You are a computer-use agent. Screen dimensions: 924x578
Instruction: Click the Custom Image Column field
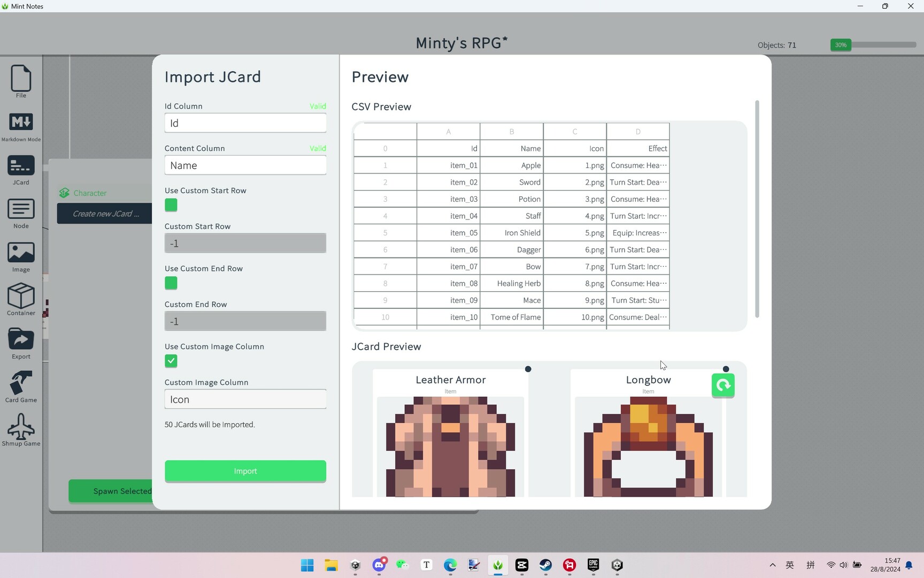245,400
